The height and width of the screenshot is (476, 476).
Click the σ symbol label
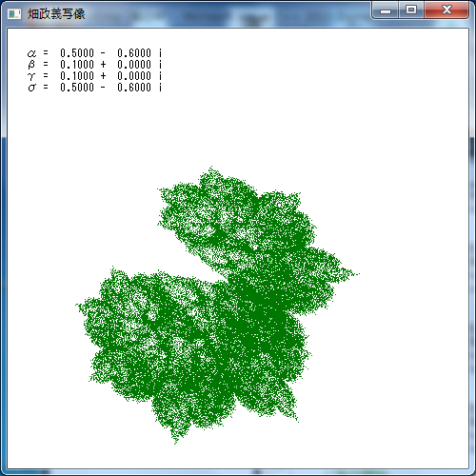click(x=31, y=88)
